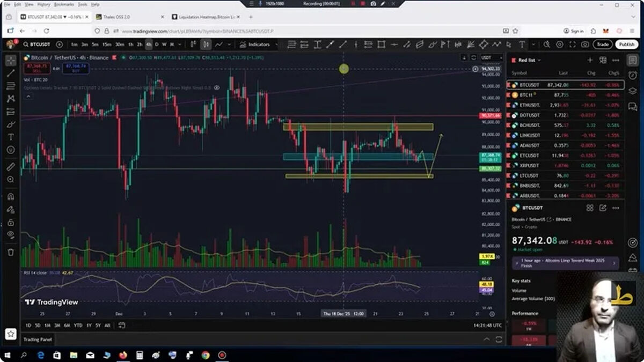Open the History menu in Firefox

43,4
